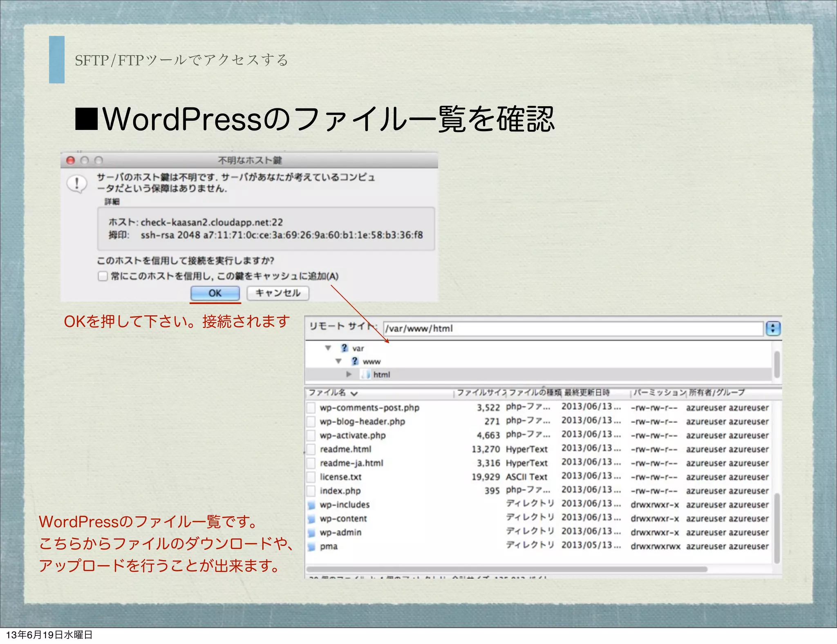Click the file size value 19,929
This screenshot has height=644, width=837.
(486, 477)
